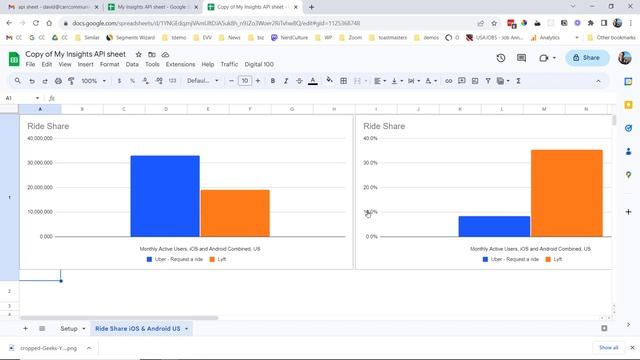Toggle bold formatting
This screenshot has width=640, height=360.
(x=273, y=81)
